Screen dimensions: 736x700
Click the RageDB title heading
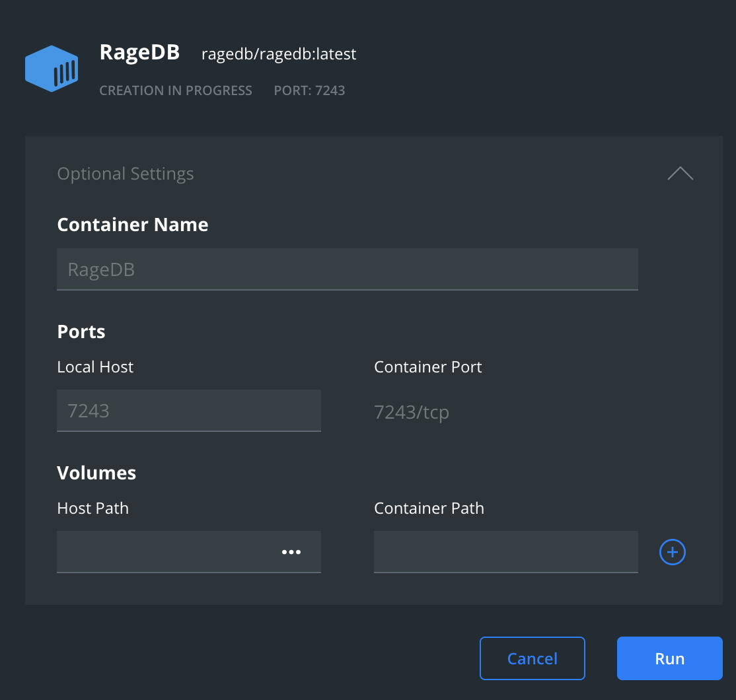[139, 52]
